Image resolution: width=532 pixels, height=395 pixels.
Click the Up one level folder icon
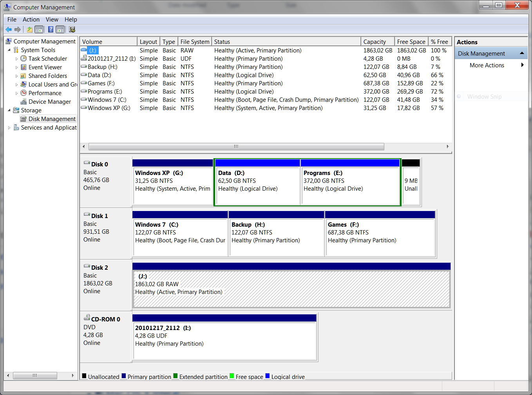click(30, 29)
